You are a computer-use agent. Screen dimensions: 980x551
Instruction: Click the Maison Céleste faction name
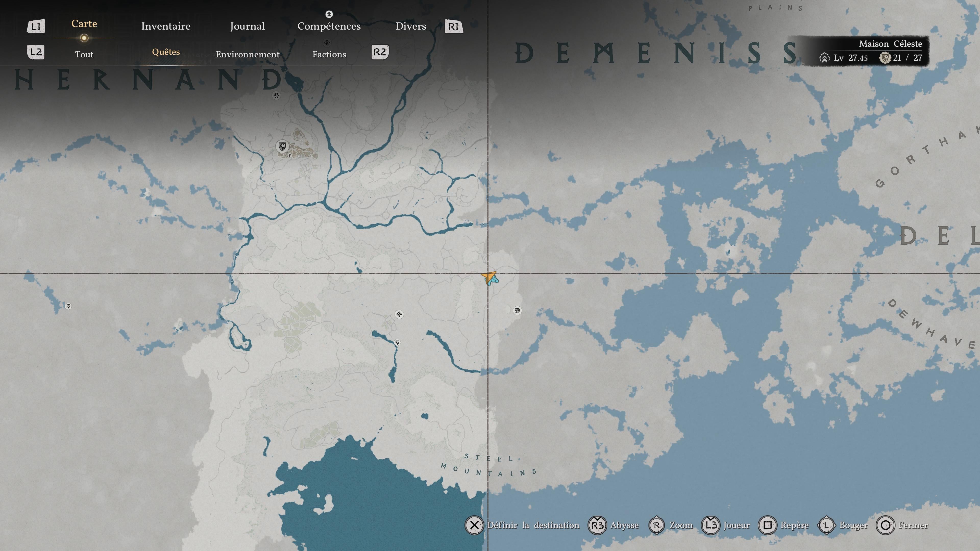[x=891, y=44]
